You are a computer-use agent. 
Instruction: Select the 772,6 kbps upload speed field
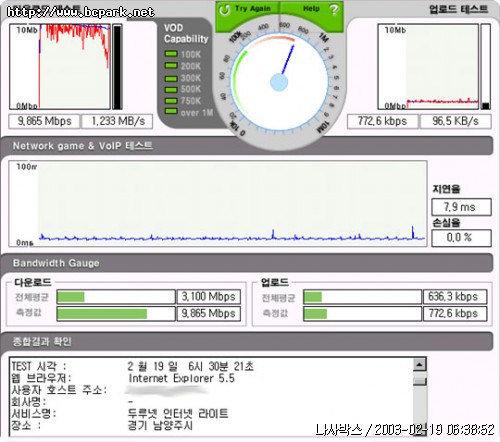[382, 121]
